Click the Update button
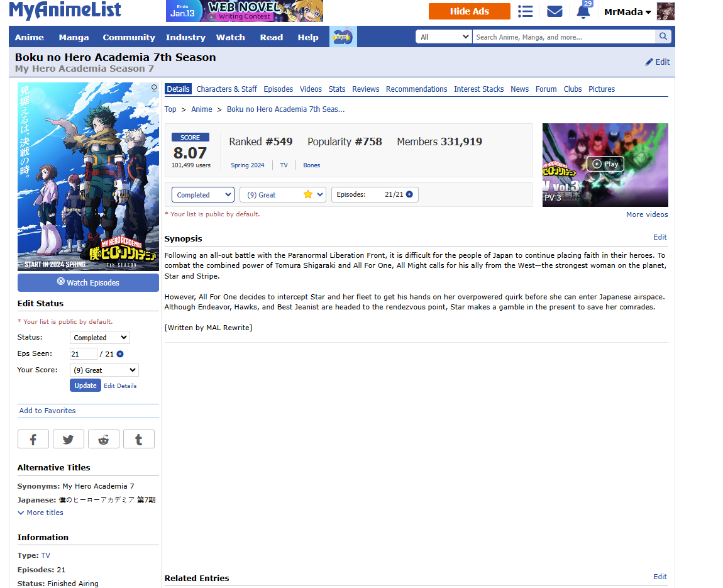The width and height of the screenshot is (723, 588). [86, 386]
